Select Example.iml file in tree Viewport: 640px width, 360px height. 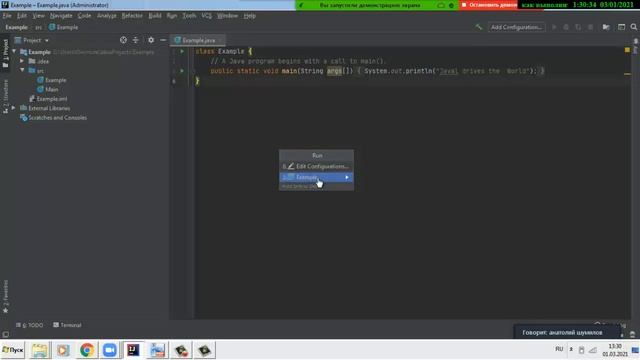48,99
